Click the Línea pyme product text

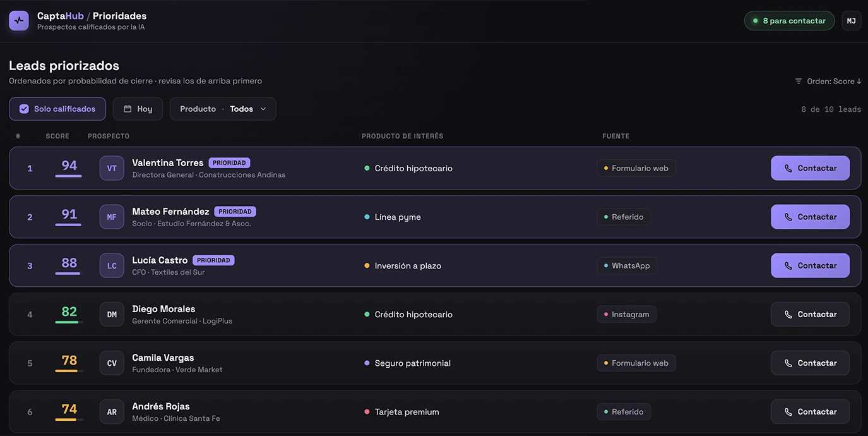[398, 217]
